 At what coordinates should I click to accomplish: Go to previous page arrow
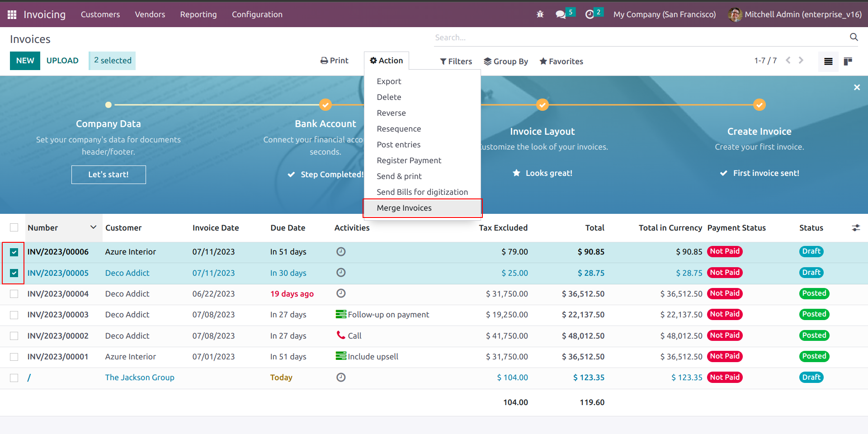click(x=788, y=60)
